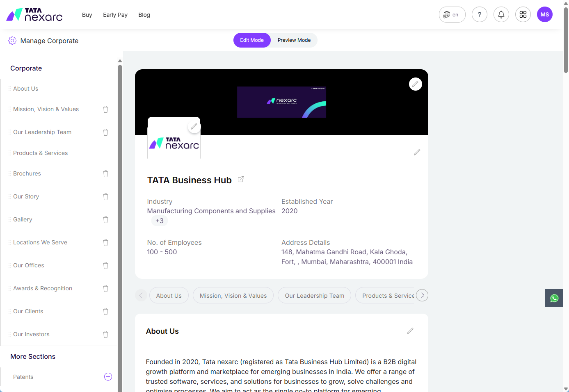Delete the Our Investors section
Viewport: 569px width, 392px height.
pos(105,334)
